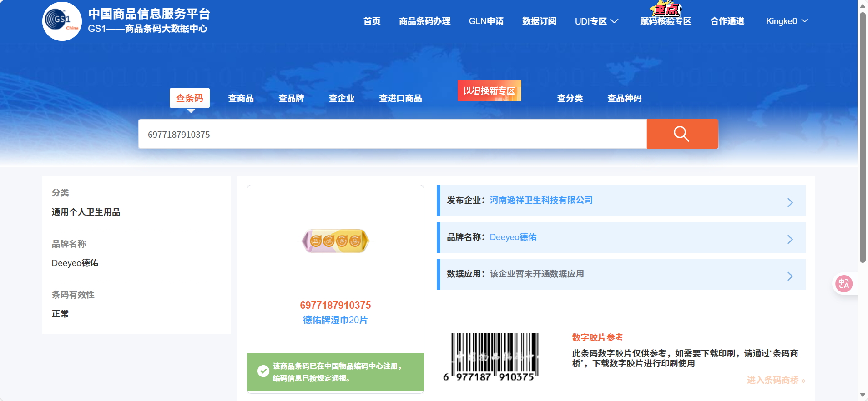This screenshot has width=868, height=401.
Task: Select the 查进口商品 tab
Action: pyautogui.click(x=400, y=98)
